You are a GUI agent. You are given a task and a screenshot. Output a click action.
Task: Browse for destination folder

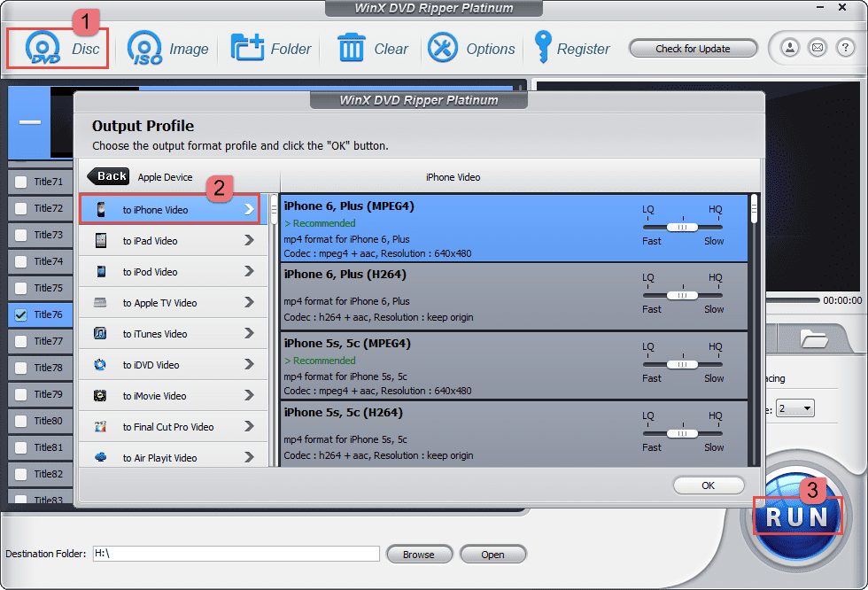[419, 554]
